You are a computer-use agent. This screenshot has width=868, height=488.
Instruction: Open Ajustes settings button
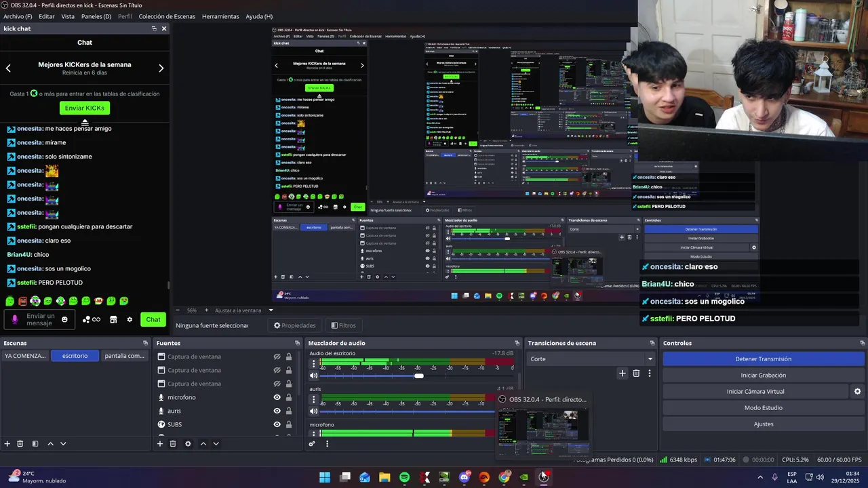764,424
